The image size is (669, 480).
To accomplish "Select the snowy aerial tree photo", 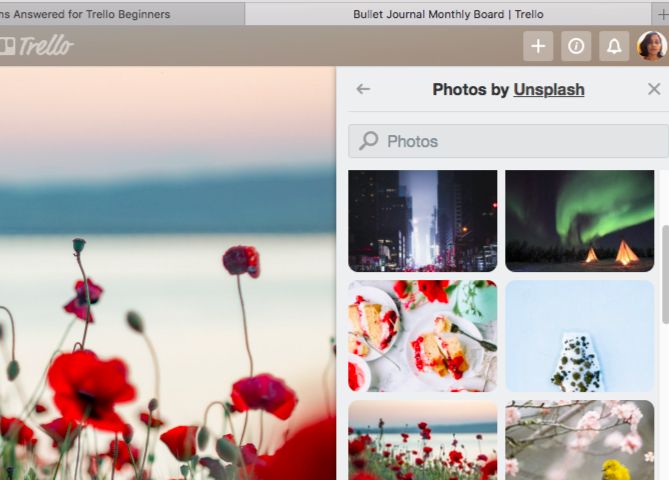I will pyautogui.click(x=580, y=335).
